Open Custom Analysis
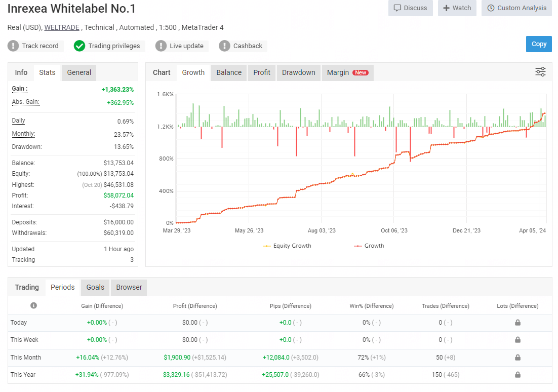558x392 pixels. point(516,8)
